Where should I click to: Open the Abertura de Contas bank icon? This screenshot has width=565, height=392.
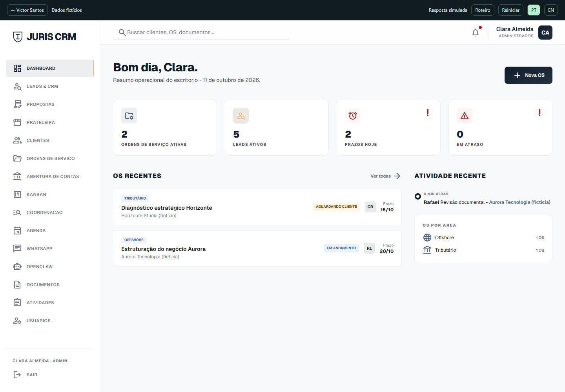click(17, 176)
